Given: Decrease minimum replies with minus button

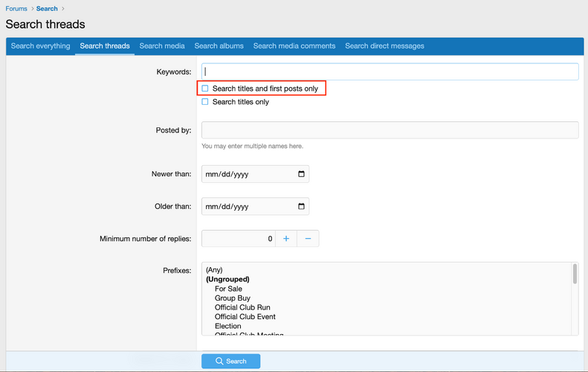Looking at the screenshot, I should pyautogui.click(x=308, y=238).
